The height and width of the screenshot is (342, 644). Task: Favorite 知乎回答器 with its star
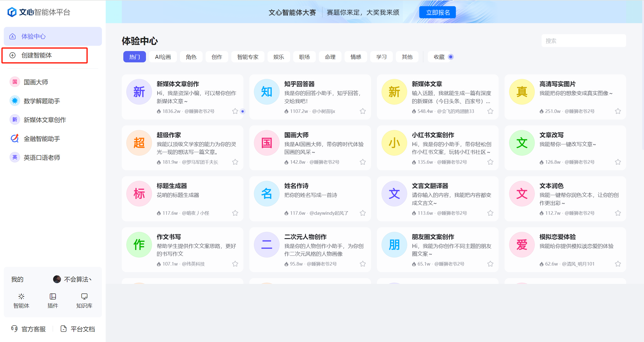point(363,111)
